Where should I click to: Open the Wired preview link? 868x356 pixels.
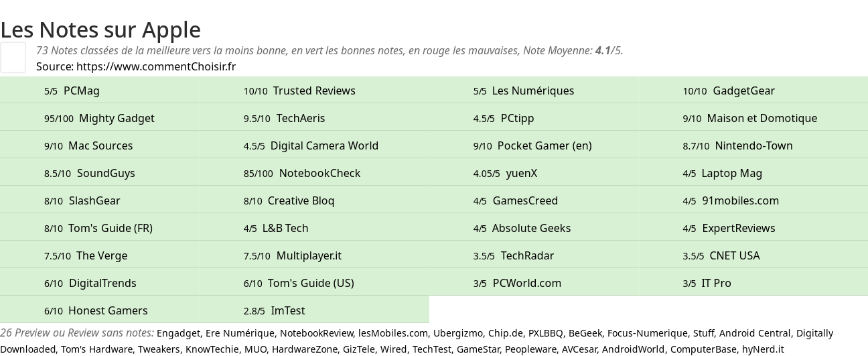(395, 349)
